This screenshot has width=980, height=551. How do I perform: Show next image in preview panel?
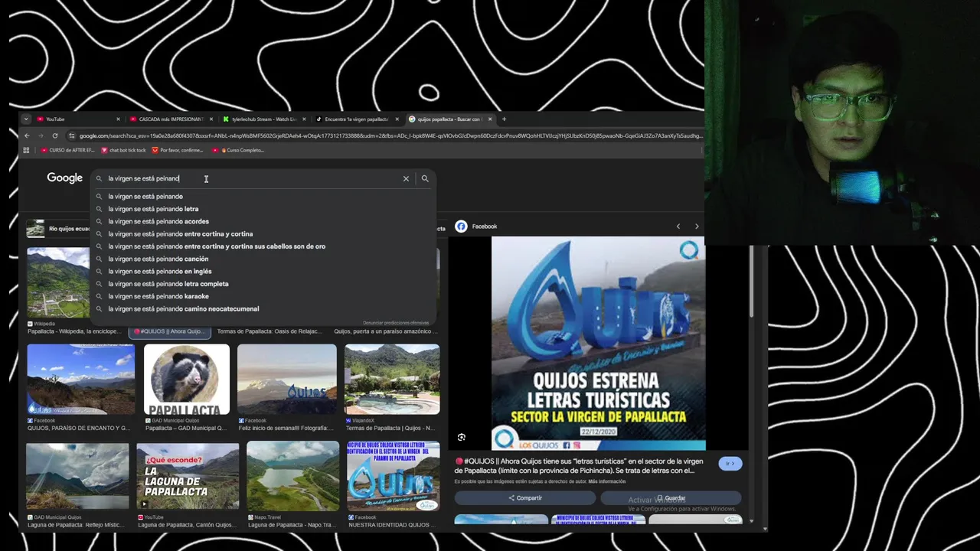point(697,227)
